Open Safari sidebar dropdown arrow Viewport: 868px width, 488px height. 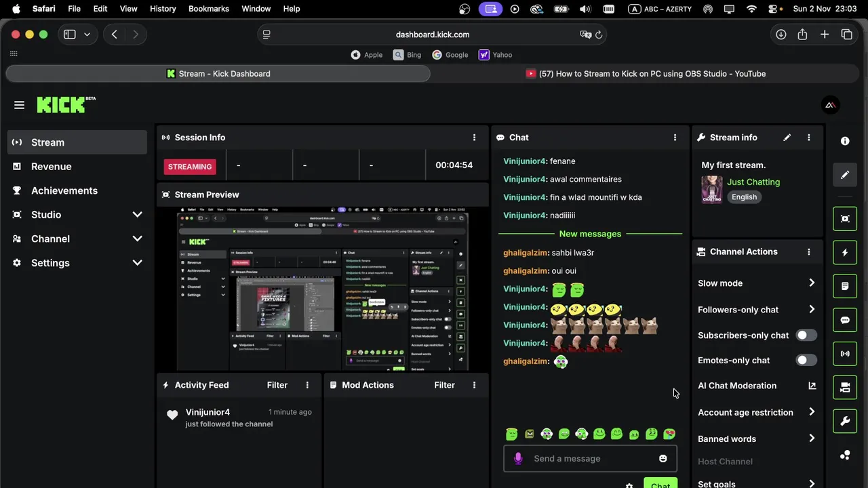pos(87,35)
